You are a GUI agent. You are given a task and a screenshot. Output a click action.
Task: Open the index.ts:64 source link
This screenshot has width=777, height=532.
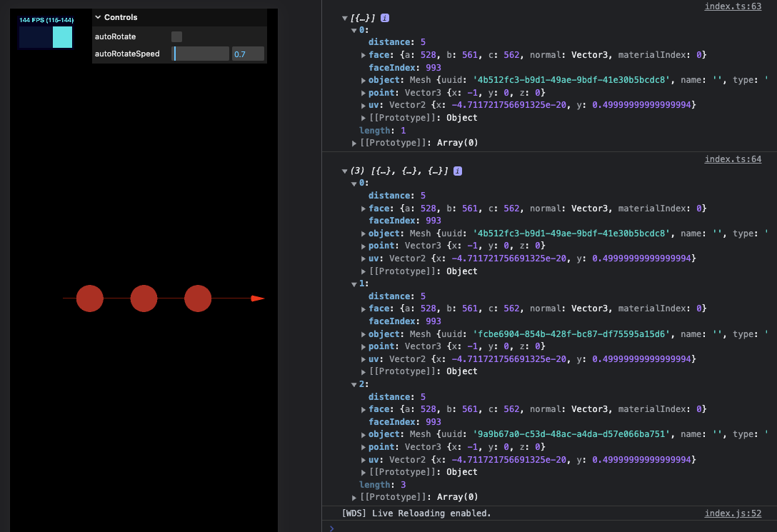[733, 159]
